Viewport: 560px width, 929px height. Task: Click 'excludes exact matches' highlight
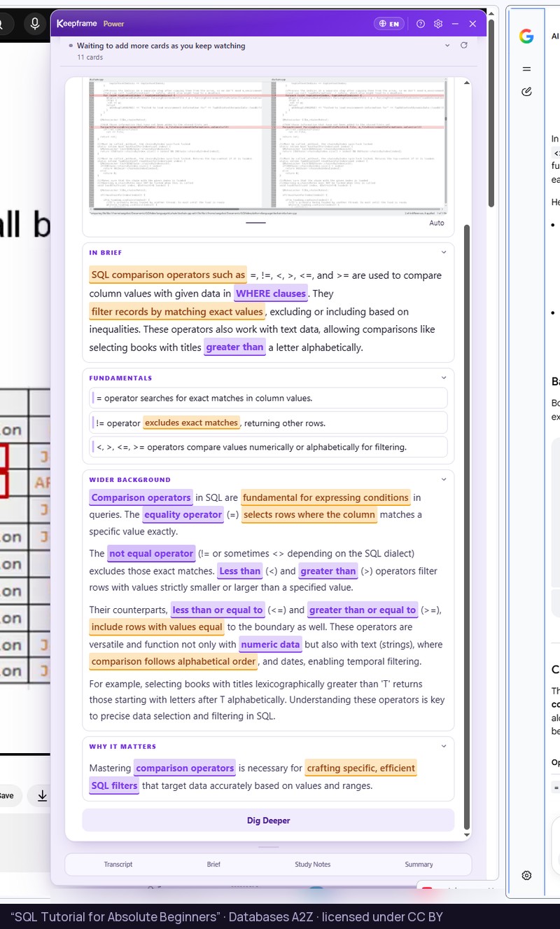[x=191, y=423]
